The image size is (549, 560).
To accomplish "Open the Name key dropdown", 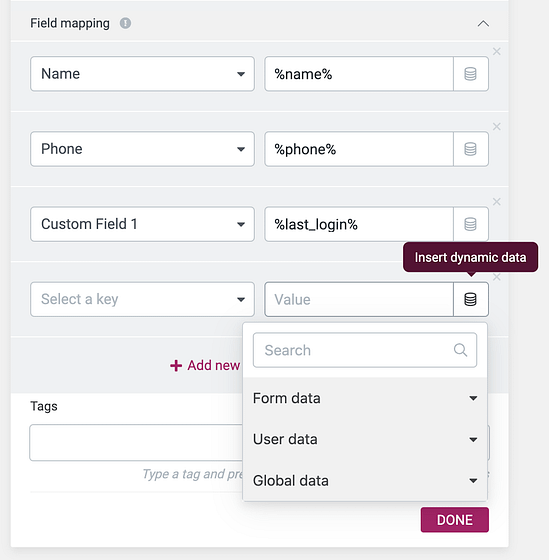I will (x=142, y=74).
